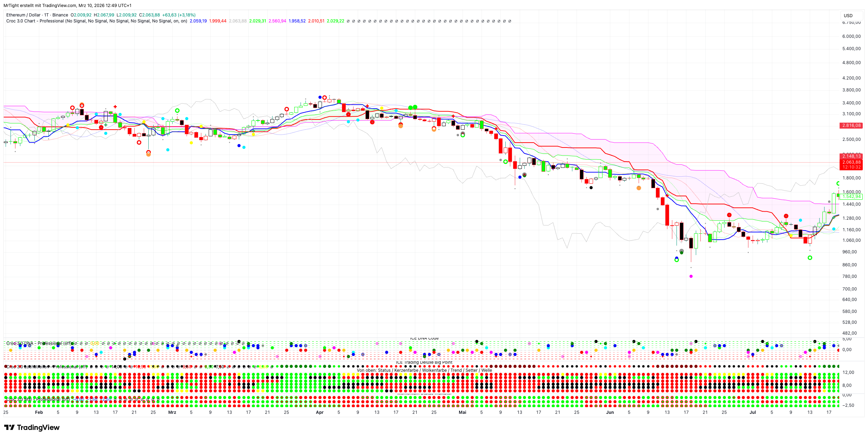Click the Mai label on time axis

[x=462, y=412]
